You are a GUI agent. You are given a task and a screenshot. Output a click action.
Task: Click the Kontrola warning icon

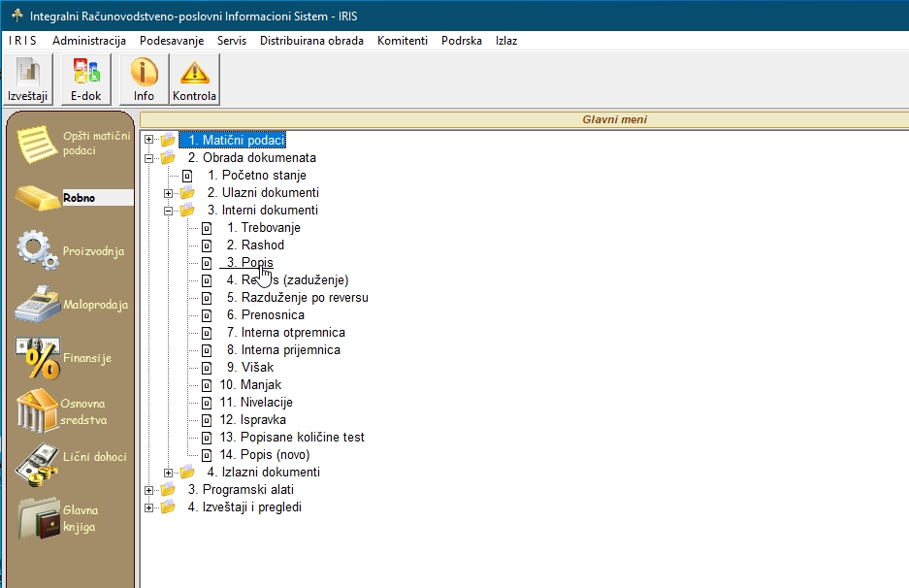[194, 79]
